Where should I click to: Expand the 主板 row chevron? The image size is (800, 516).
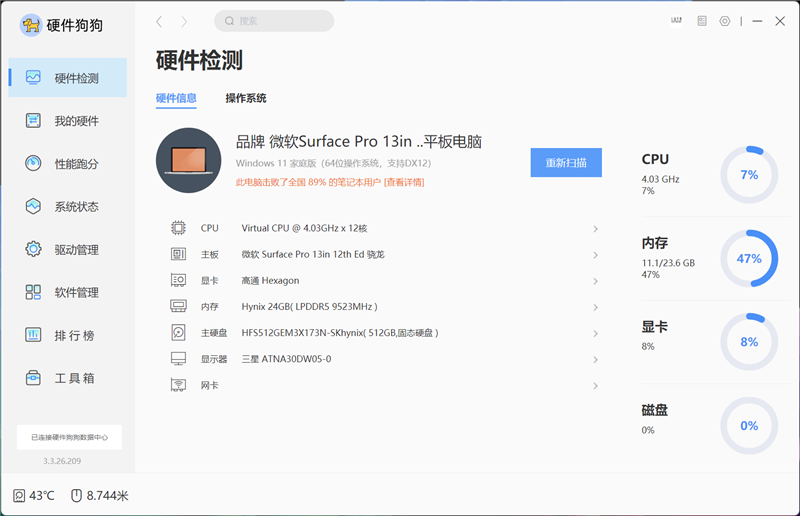[x=595, y=255]
